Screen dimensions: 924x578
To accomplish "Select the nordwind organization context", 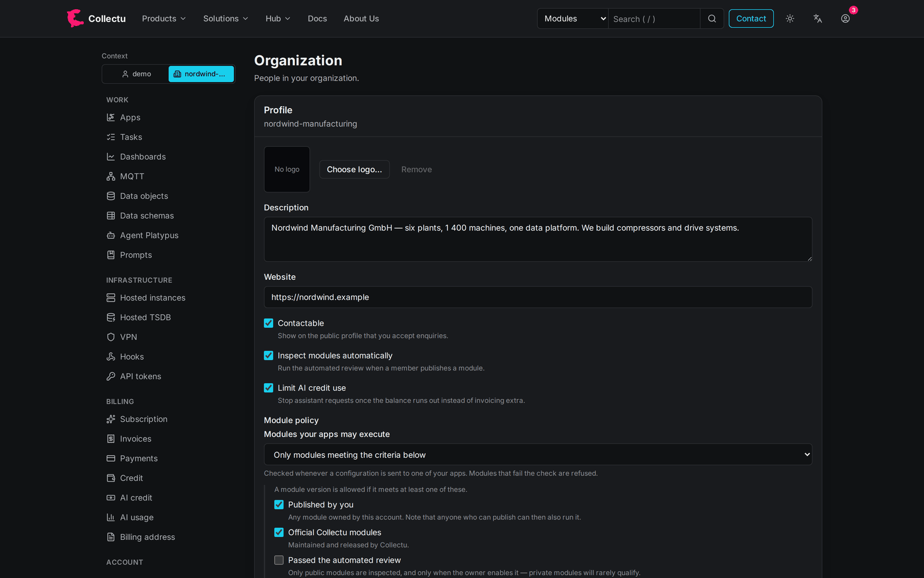I will (201, 74).
